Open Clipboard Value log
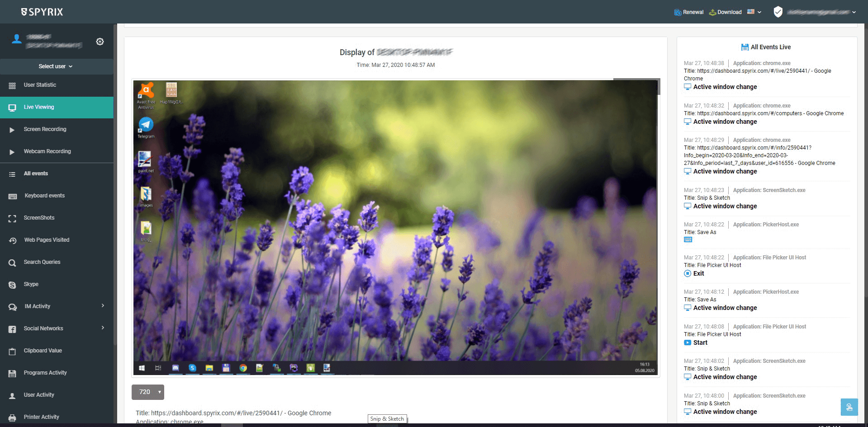Image resolution: width=868 pixels, height=427 pixels. [x=43, y=351]
